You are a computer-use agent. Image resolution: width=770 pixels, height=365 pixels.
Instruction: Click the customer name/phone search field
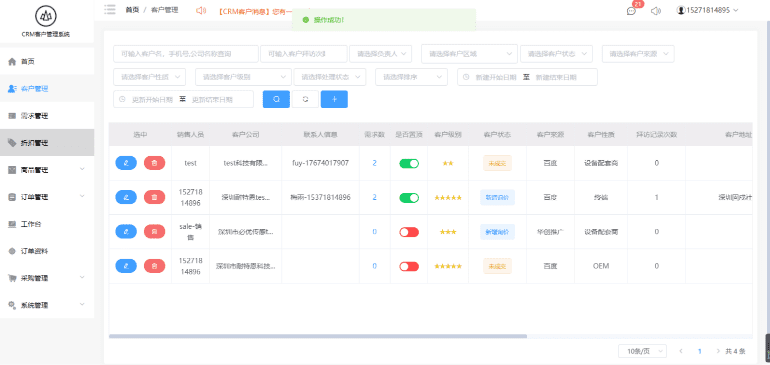[x=186, y=54]
